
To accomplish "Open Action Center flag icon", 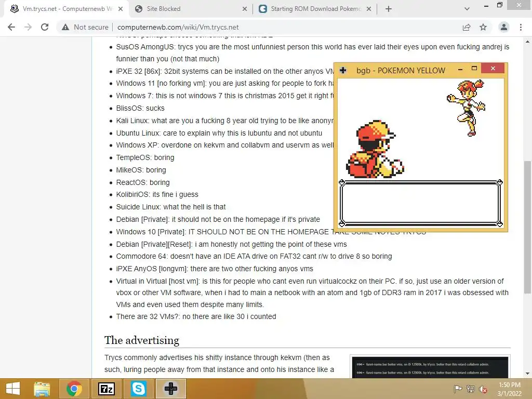I will (x=458, y=389).
